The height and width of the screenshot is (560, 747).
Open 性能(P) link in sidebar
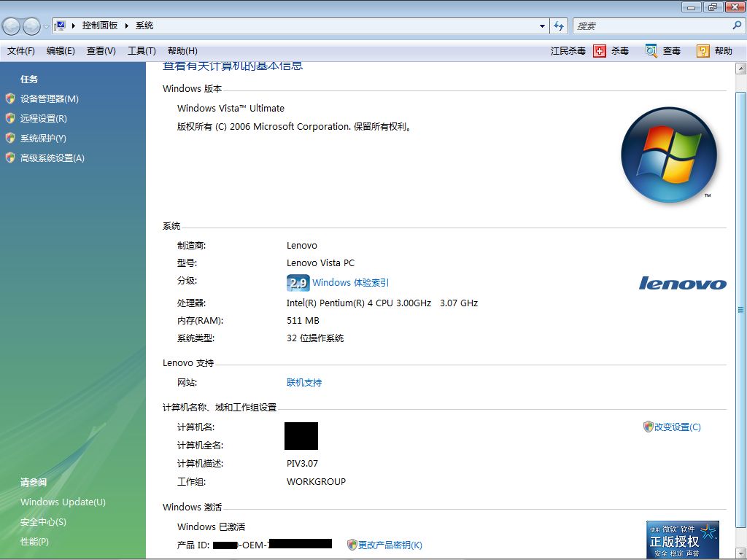(35, 542)
